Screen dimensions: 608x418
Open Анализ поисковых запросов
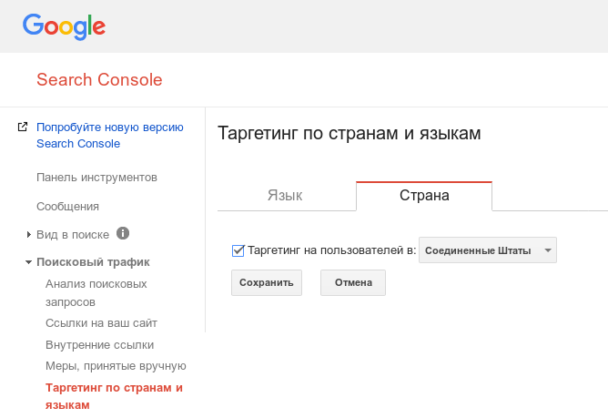point(96,293)
